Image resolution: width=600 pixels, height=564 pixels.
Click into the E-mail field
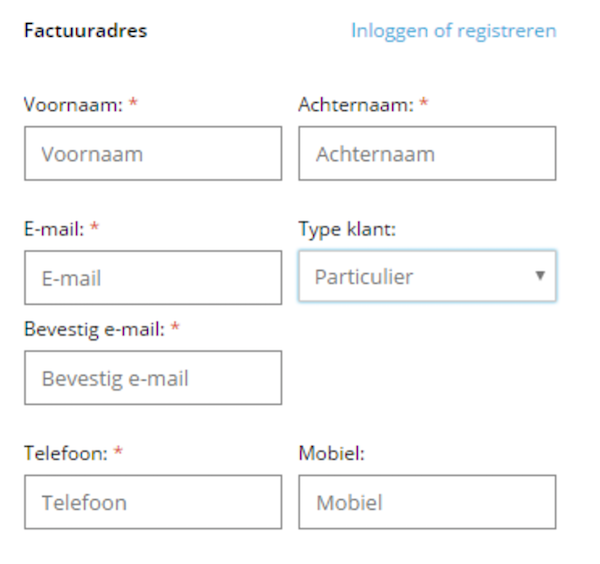(x=153, y=278)
